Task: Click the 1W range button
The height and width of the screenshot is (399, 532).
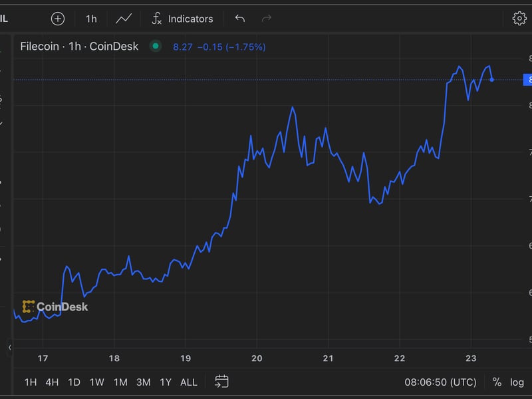Action: (97, 382)
